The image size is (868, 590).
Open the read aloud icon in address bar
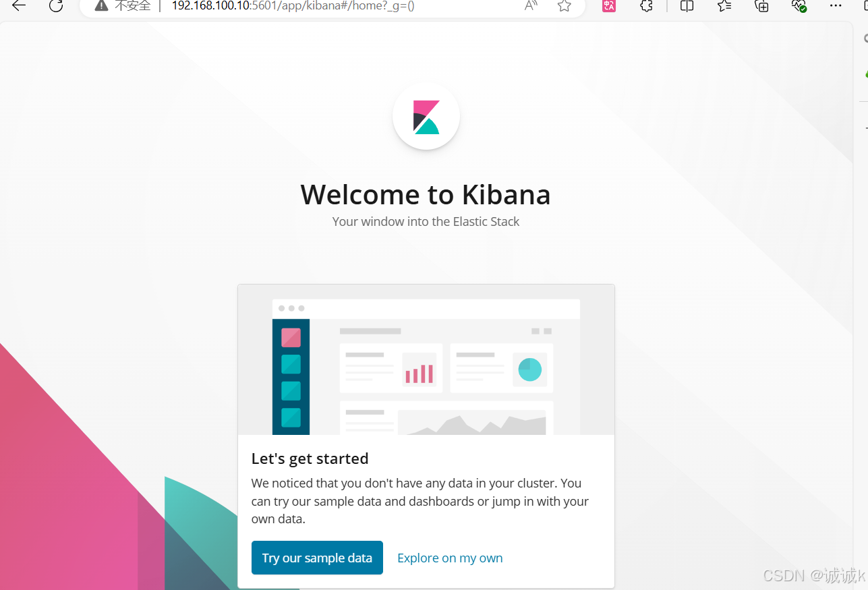click(x=531, y=6)
